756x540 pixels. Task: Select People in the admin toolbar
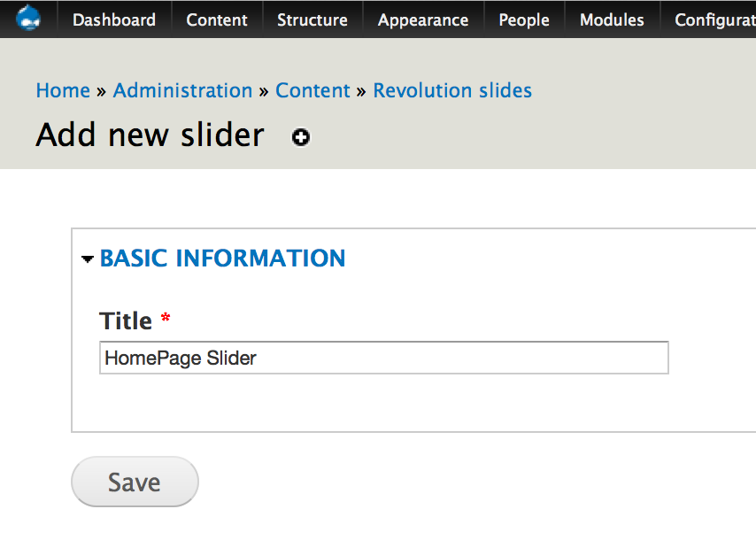coord(524,19)
